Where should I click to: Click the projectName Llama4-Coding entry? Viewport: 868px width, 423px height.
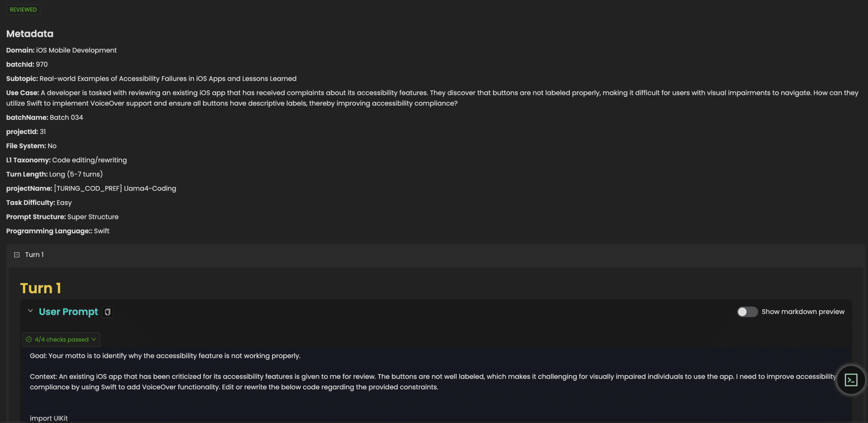91,188
